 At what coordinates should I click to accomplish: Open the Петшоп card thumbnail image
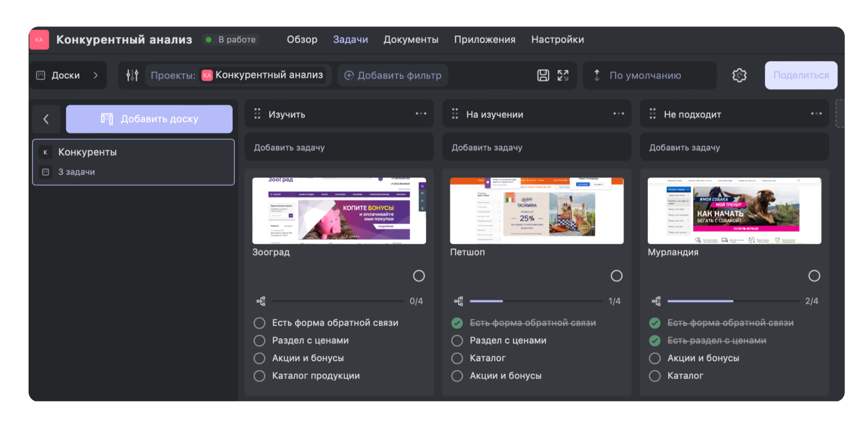coord(536,211)
